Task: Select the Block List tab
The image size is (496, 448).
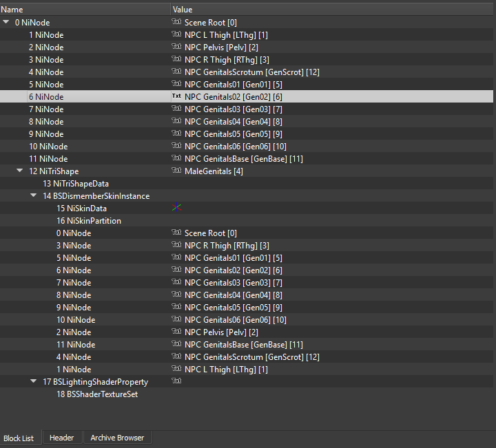Action: pos(19,438)
